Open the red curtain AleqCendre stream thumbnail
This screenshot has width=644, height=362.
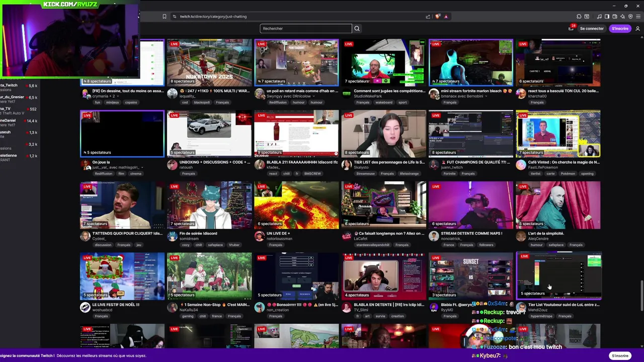(558, 205)
